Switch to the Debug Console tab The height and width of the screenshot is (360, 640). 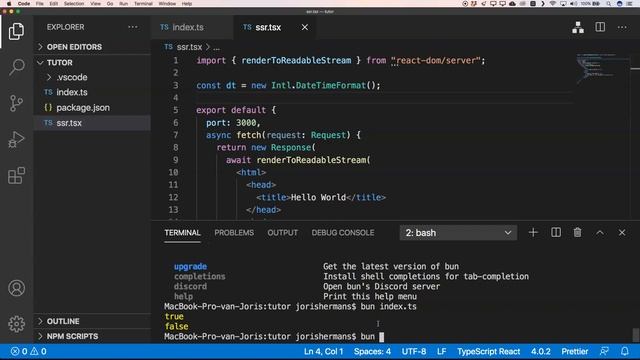pyautogui.click(x=343, y=233)
